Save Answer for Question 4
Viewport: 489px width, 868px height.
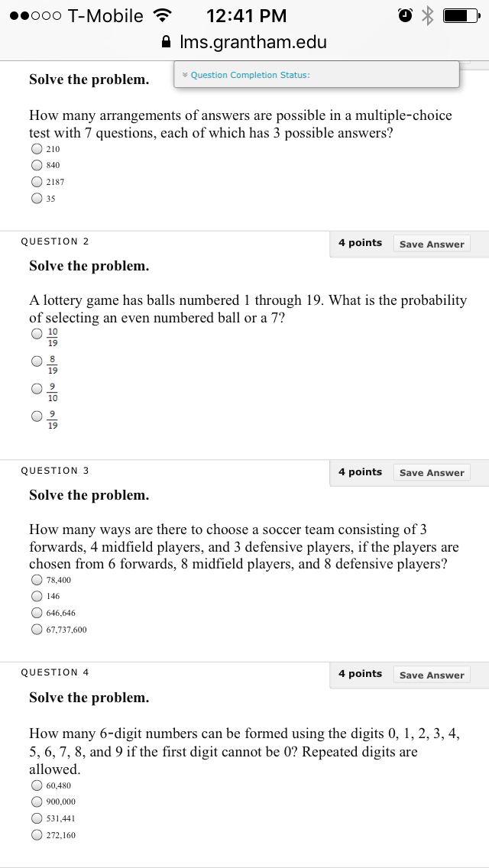(432, 675)
